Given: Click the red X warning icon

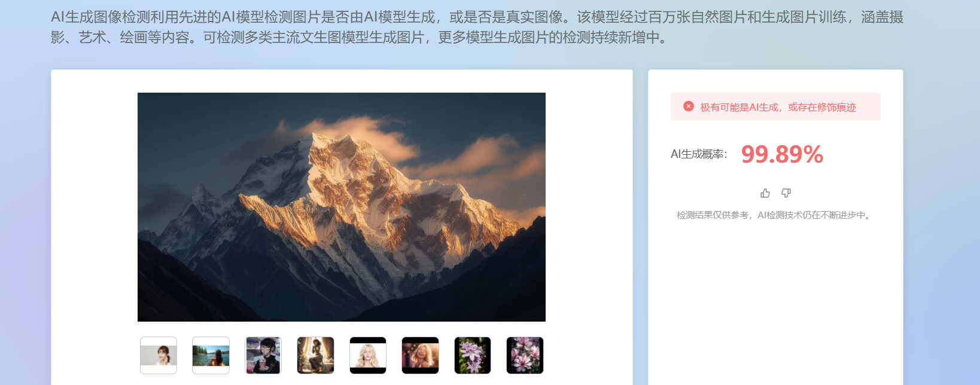Looking at the screenshot, I should [x=689, y=106].
